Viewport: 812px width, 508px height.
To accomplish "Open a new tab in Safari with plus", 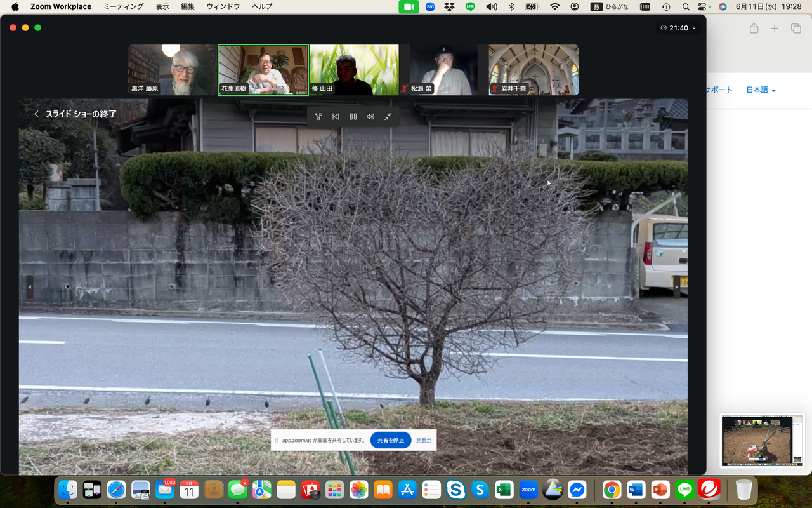I will click(x=775, y=28).
